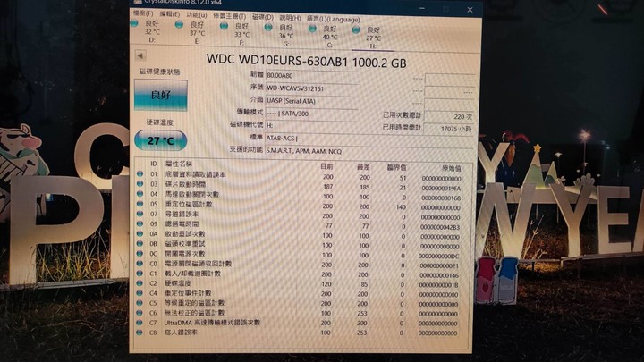This screenshot has height=362, width=644.
Task: Click status icon for attribute 03
Action: pyautogui.click(x=140, y=184)
